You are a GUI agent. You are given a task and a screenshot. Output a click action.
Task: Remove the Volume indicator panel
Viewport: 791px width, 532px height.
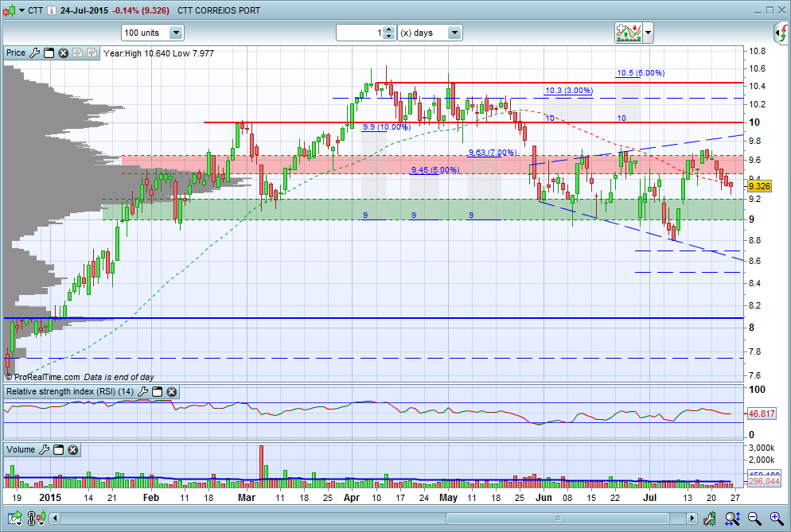click(x=72, y=449)
